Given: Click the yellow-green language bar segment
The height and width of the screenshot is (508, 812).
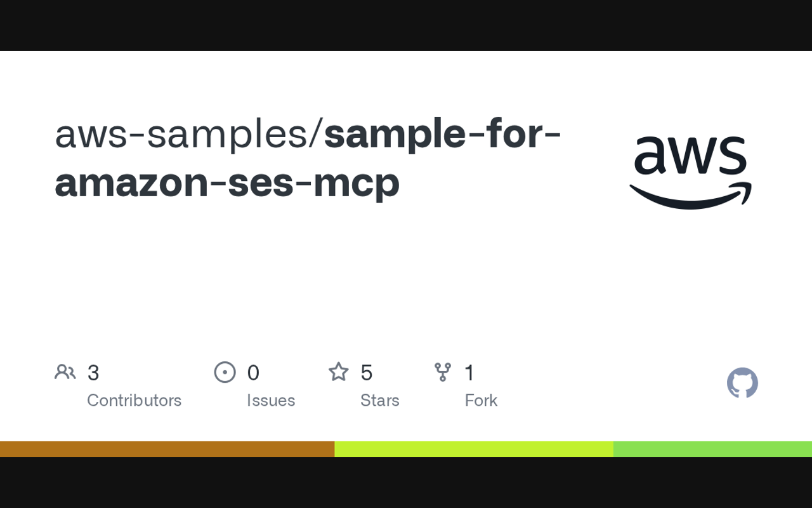Looking at the screenshot, I should (x=474, y=449).
